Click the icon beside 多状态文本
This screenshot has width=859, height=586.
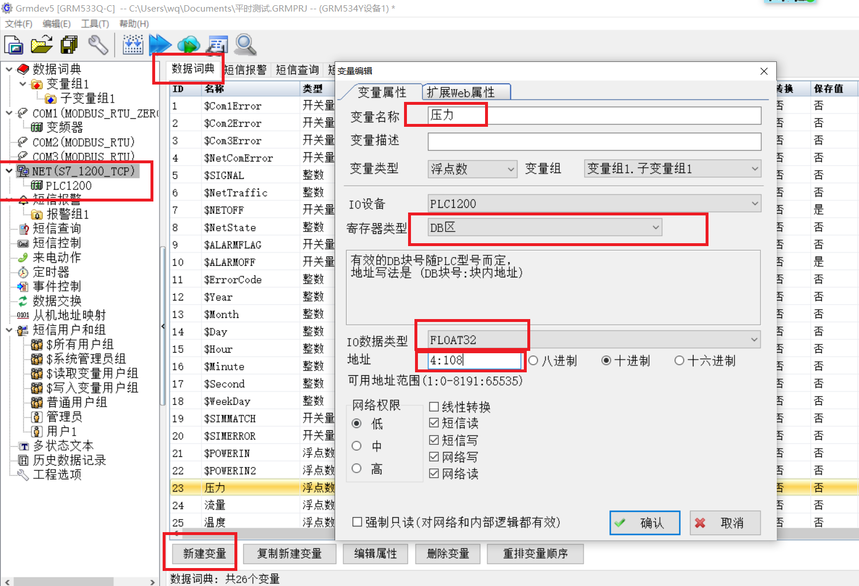(23, 446)
